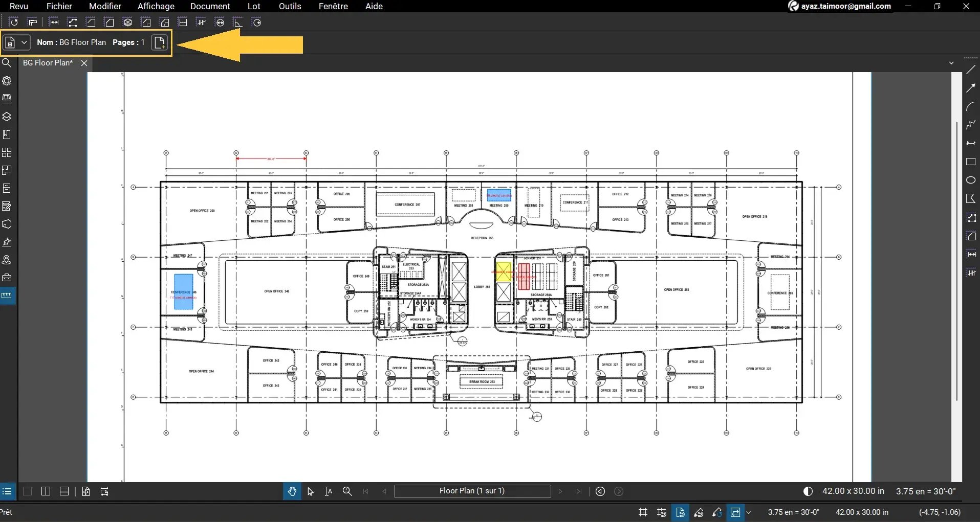Click the Floor Plan page label field

pyautogui.click(x=472, y=491)
